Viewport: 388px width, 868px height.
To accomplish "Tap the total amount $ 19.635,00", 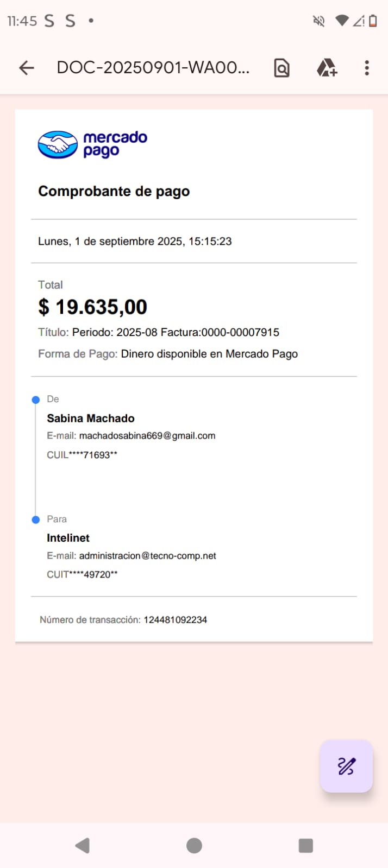I will click(x=93, y=307).
